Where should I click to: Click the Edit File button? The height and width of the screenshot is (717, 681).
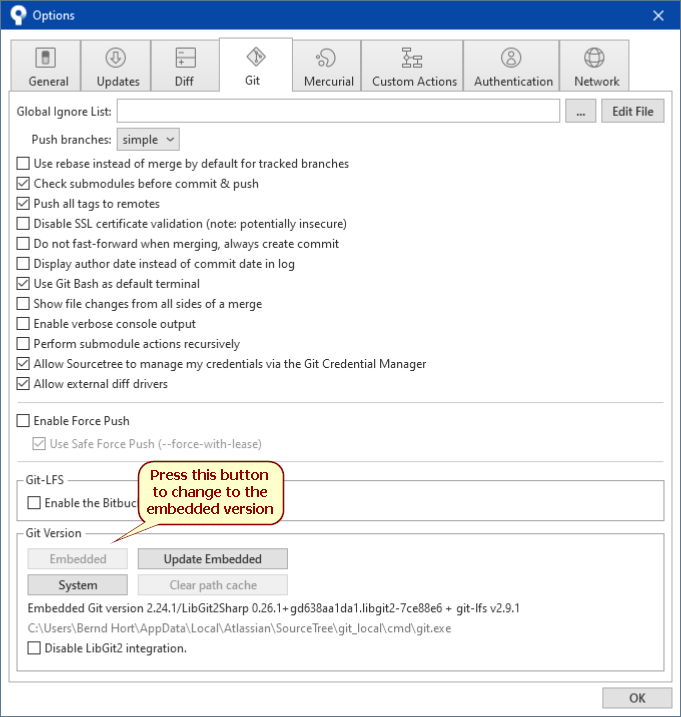pos(633,111)
